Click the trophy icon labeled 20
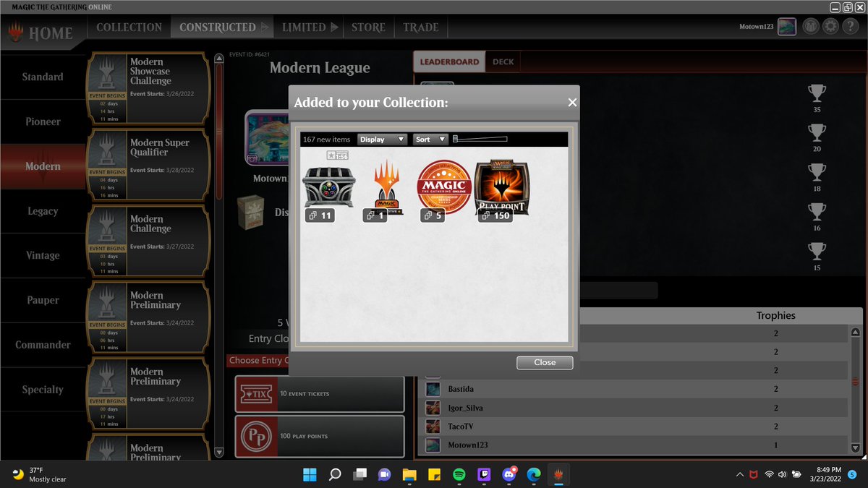 point(817,133)
